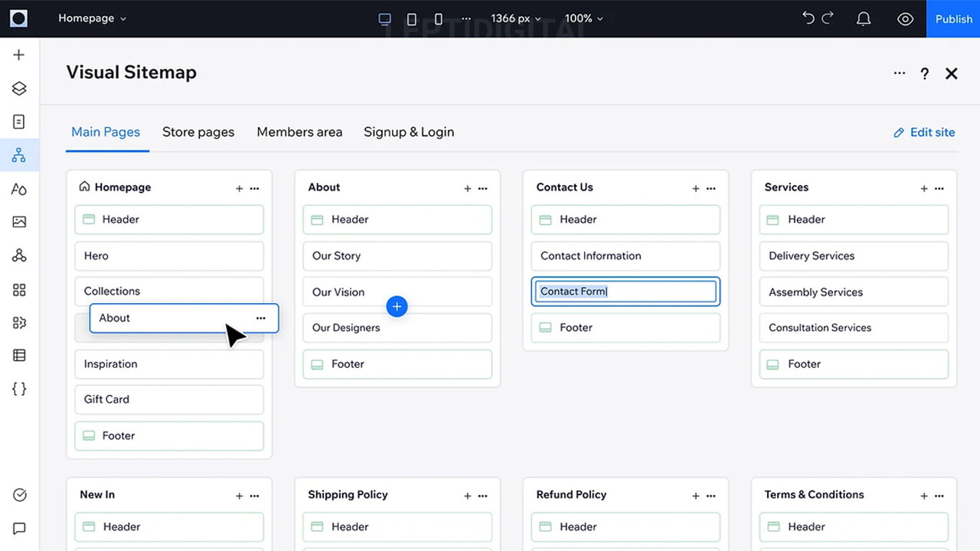Select the Gift Card section in Homepage
Screen dimensions: 980x551
tap(169, 399)
